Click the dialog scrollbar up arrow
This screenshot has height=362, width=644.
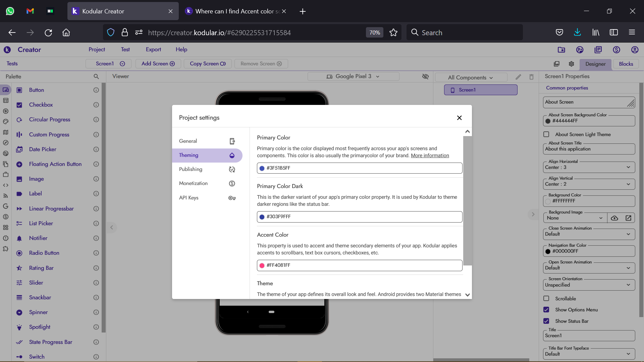[468, 131]
